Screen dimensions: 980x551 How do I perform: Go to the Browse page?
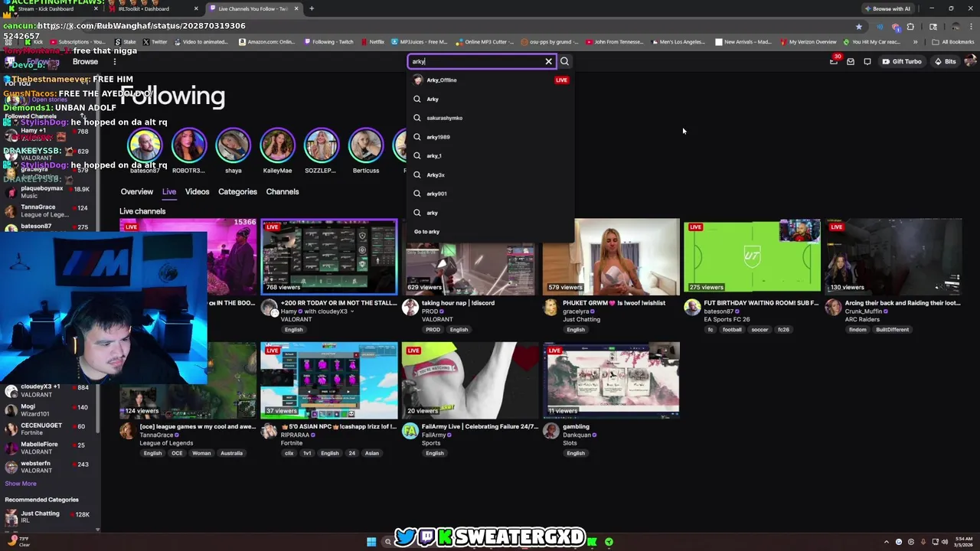point(85,61)
